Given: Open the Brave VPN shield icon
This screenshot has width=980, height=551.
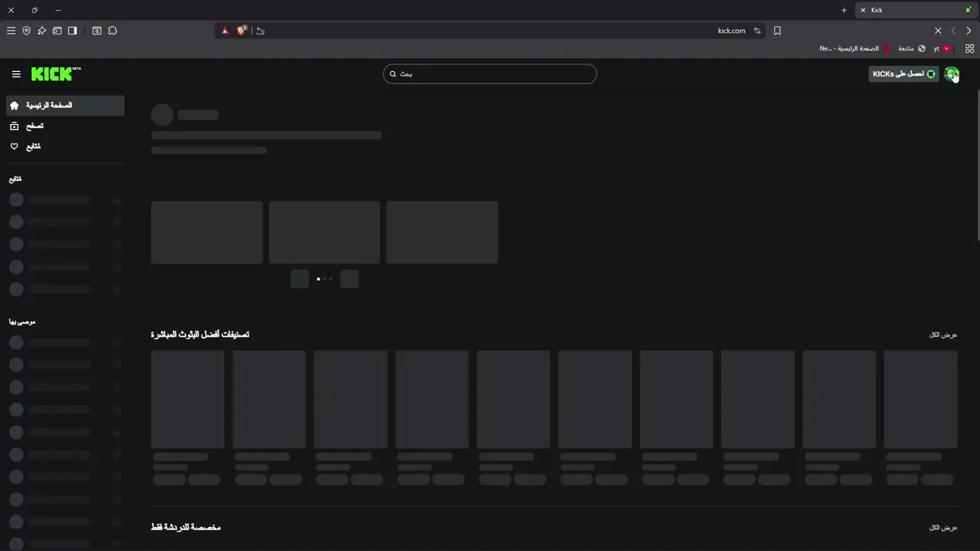Looking at the screenshot, I should pyautogui.click(x=26, y=31).
